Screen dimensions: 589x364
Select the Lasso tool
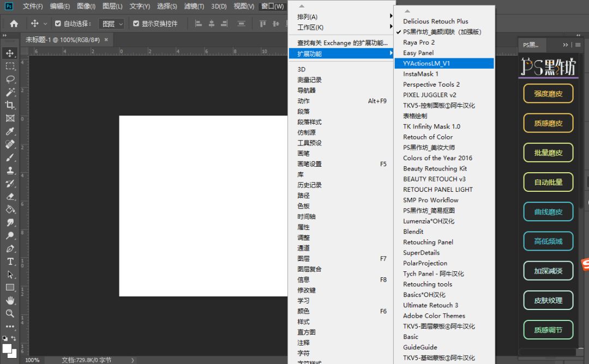pyautogui.click(x=10, y=79)
